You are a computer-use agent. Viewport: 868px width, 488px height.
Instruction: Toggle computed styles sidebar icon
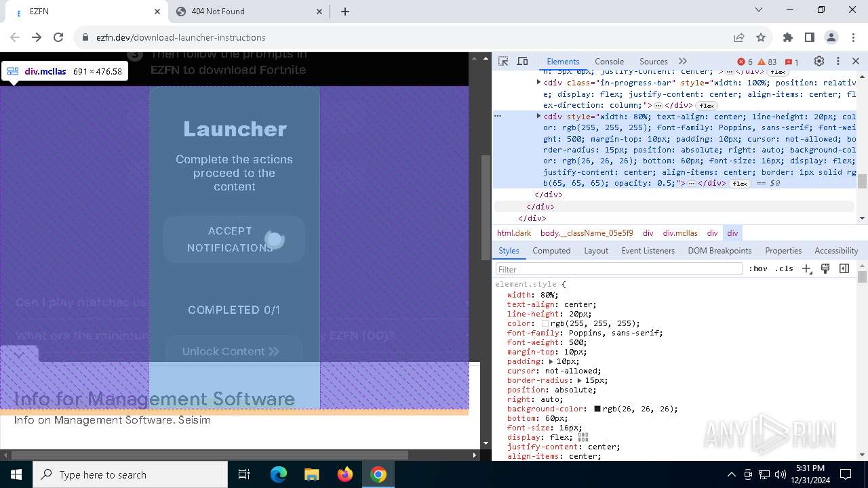tap(844, 268)
